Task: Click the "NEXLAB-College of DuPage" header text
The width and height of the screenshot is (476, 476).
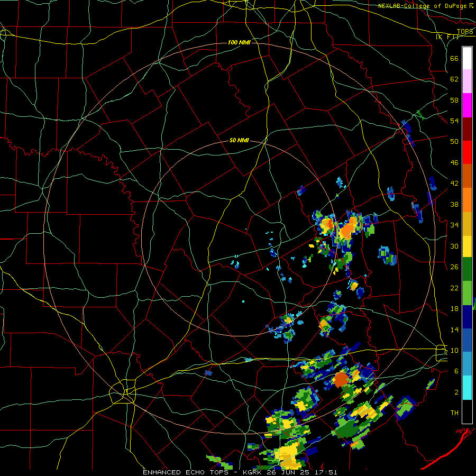Action: pos(423,6)
